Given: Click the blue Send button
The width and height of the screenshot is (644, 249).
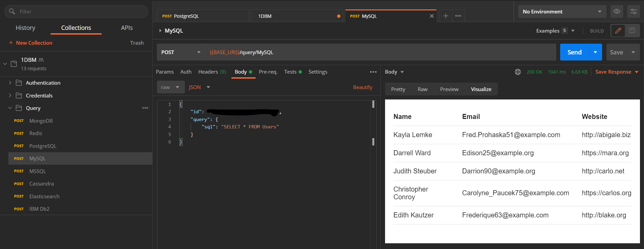Looking at the screenshot, I should pos(575,52).
